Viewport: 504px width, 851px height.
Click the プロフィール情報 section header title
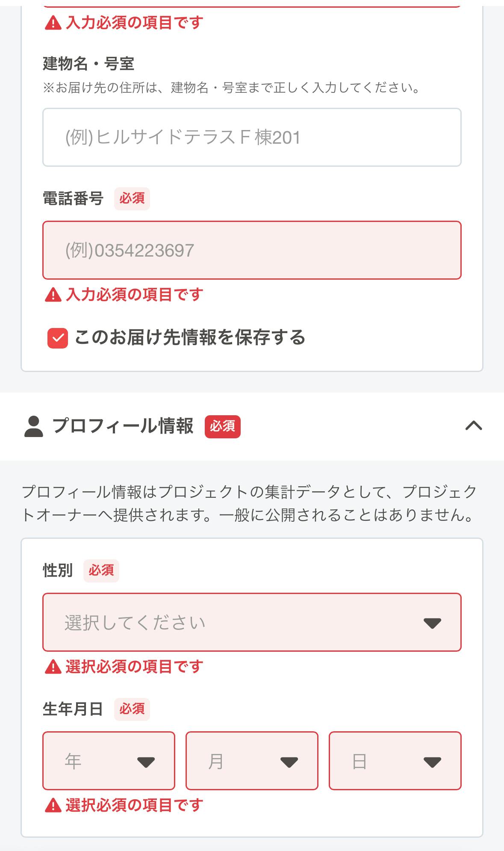click(x=123, y=426)
